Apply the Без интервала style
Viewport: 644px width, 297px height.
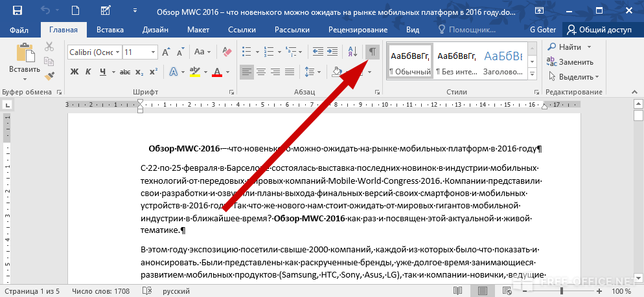(x=456, y=60)
